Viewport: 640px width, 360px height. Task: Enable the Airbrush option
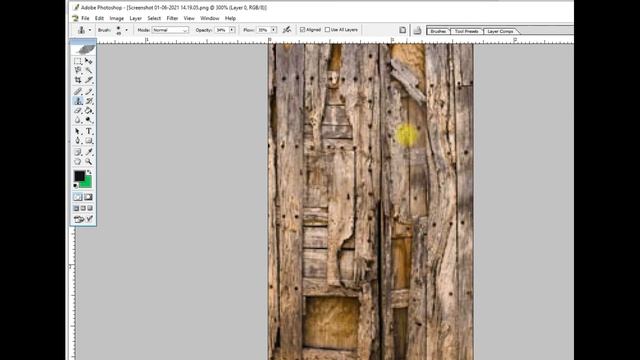tap(287, 30)
